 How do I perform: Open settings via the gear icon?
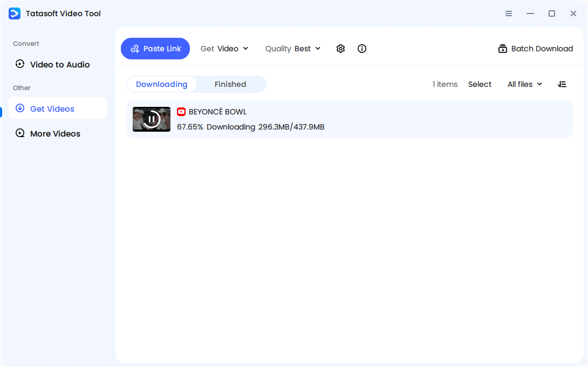tap(340, 49)
